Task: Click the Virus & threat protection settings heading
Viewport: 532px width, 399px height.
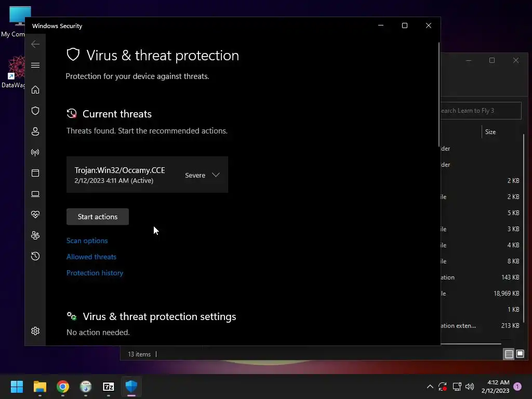Action: point(159,316)
